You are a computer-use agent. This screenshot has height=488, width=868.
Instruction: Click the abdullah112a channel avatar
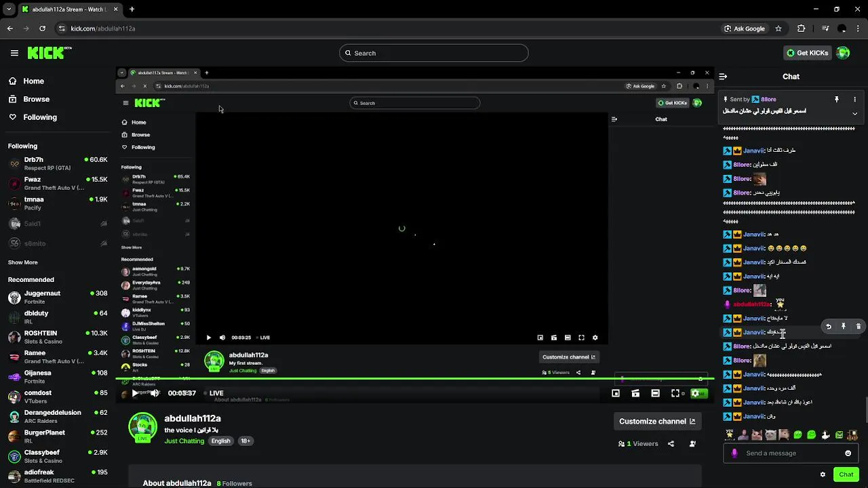(142, 427)
